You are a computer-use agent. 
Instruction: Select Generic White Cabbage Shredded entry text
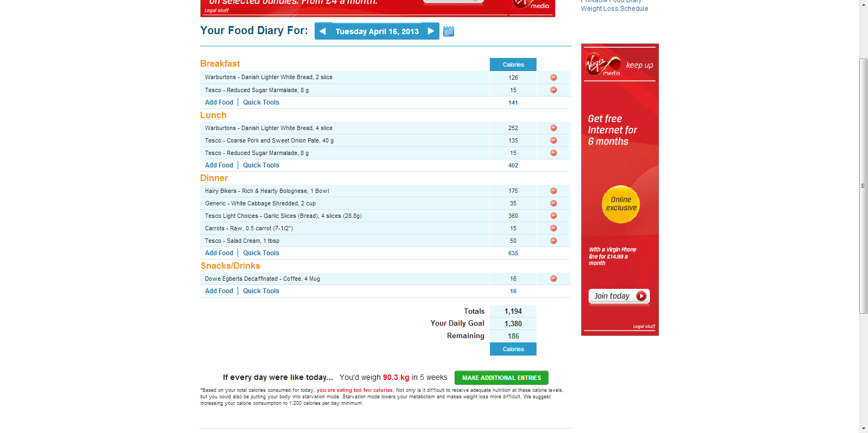(x=260, y=203)
